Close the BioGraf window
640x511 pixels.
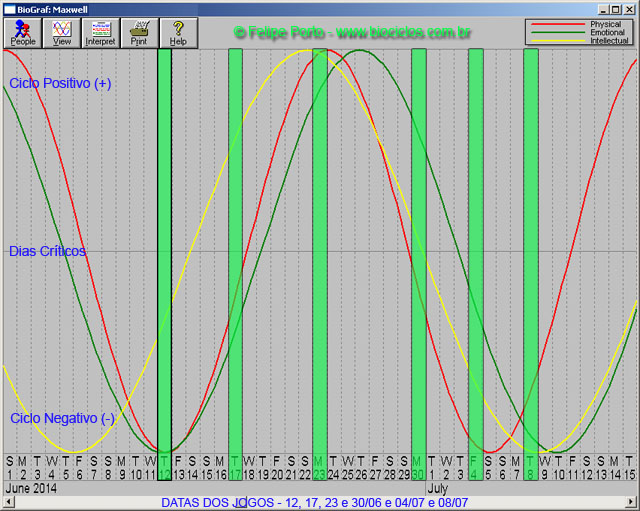click(x=630, y=9)
